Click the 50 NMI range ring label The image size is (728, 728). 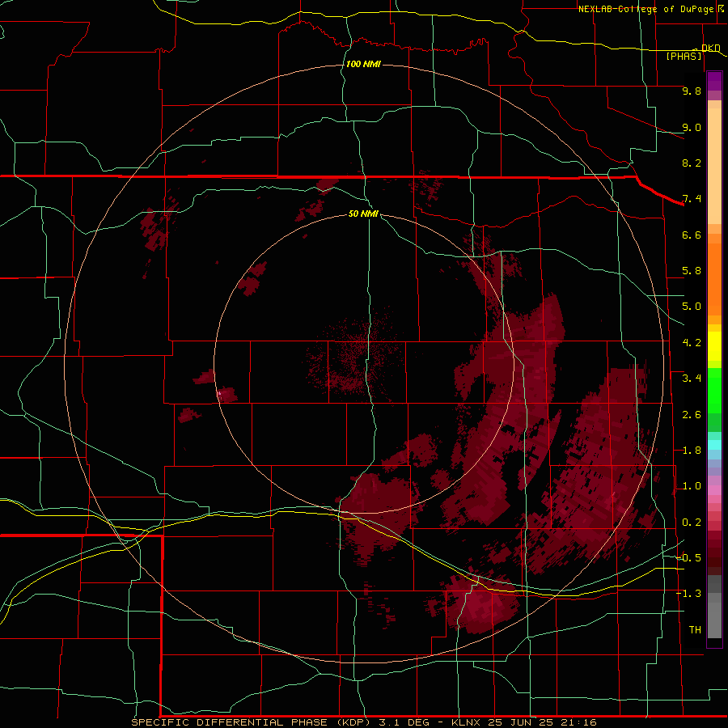(363, 214)
